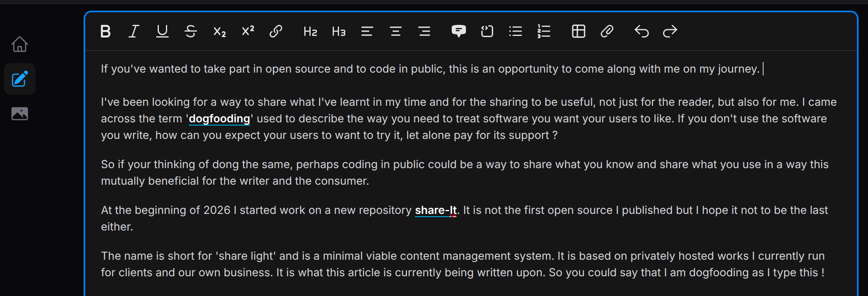868x296 pixels.
Task: Go to Home in sidebar
Action: point(20,44)
